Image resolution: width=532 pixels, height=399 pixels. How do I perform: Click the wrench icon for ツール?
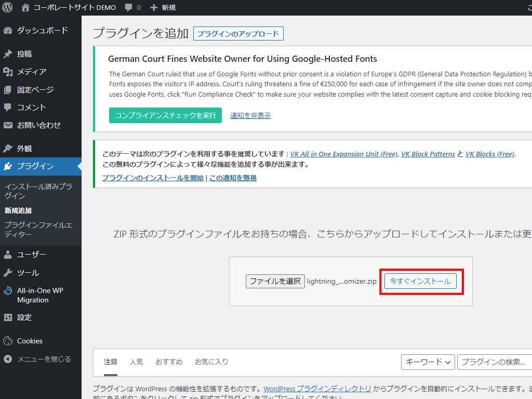(8, 273)
